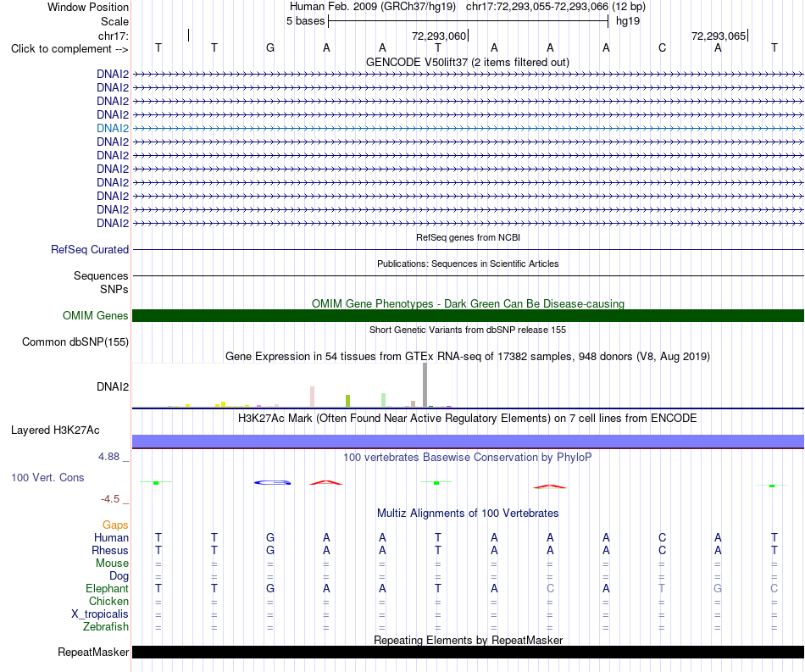Click the Chicken species row label
The image size is (805, 672).
108,601
